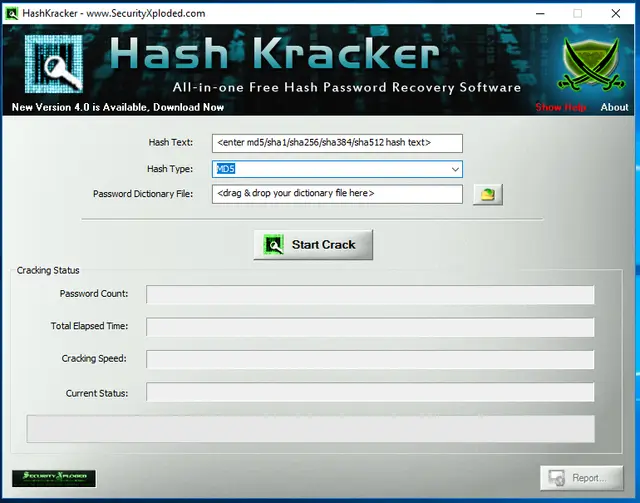
Task: Click the 'Cracking Status' group label
Action: pyautogui.click(x=48, y=270)
